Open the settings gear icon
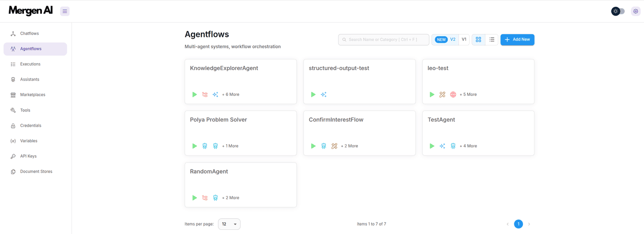The image size is (644, 234). pos(636,11)
